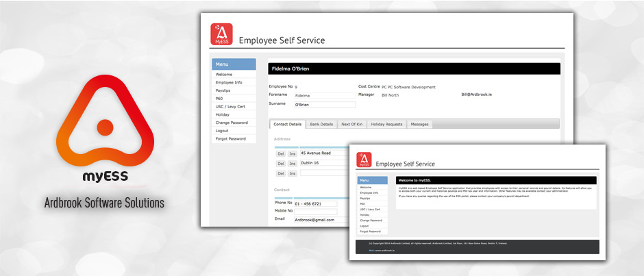Click the empty Mobile No field
Image resolution: width=644 pixels, height=276 pixels.
click(x=315, y=212)
